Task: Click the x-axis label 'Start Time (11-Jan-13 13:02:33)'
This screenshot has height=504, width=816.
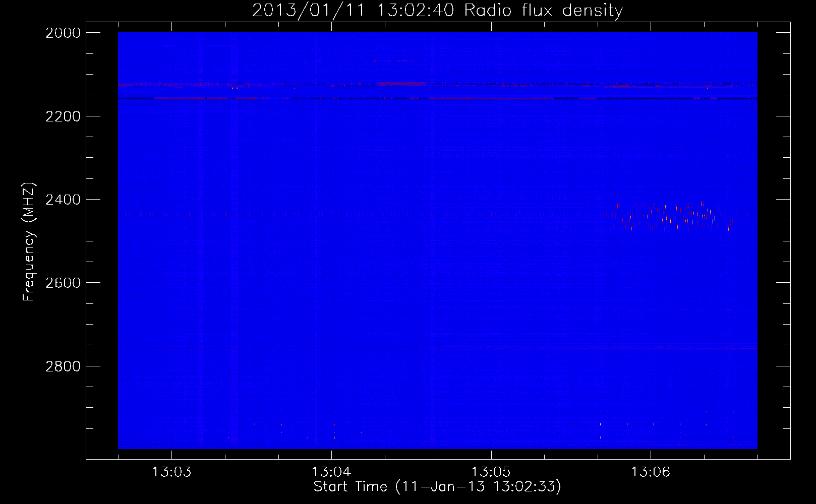Action: [x=437, y=487]
